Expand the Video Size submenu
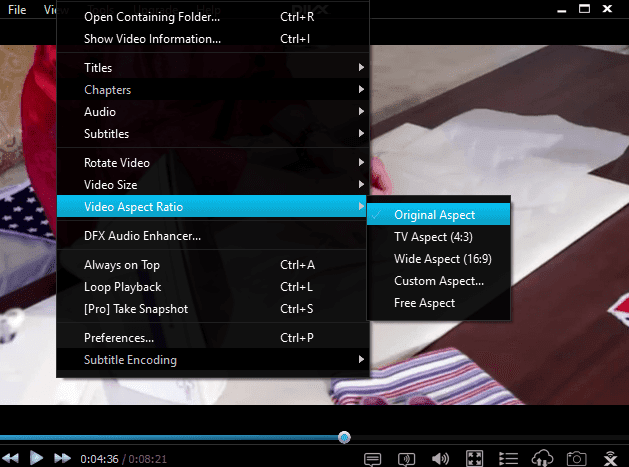The height and width of the screenshot is (467, 629). tap(213, 184)
